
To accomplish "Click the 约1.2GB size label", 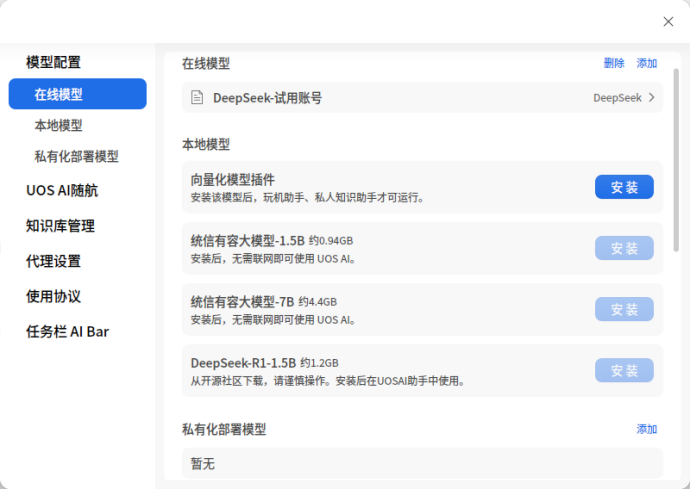I will tap(319, 363).
